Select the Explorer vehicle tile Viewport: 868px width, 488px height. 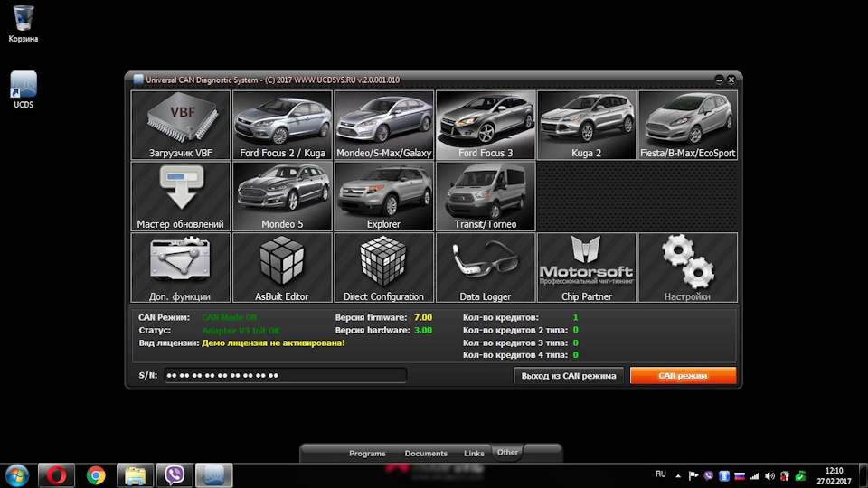pyautogui.click(x=383, y=196)
